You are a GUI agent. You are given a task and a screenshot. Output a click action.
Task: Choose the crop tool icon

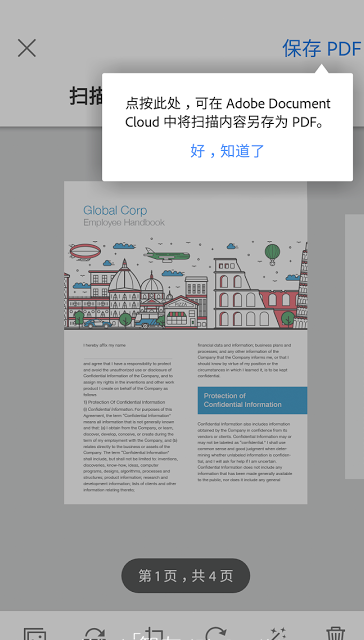coord(154,633)
